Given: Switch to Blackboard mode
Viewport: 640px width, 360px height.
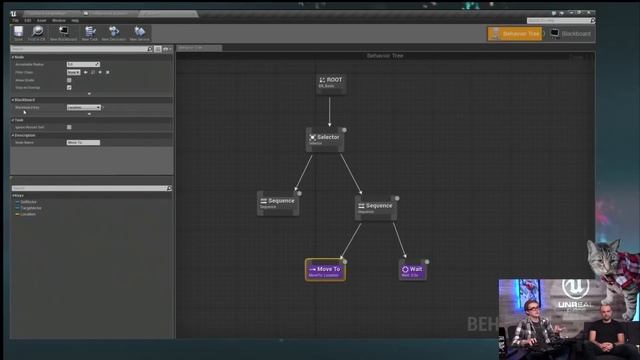Looking at the screenshot, I should (x=570, y=34).
